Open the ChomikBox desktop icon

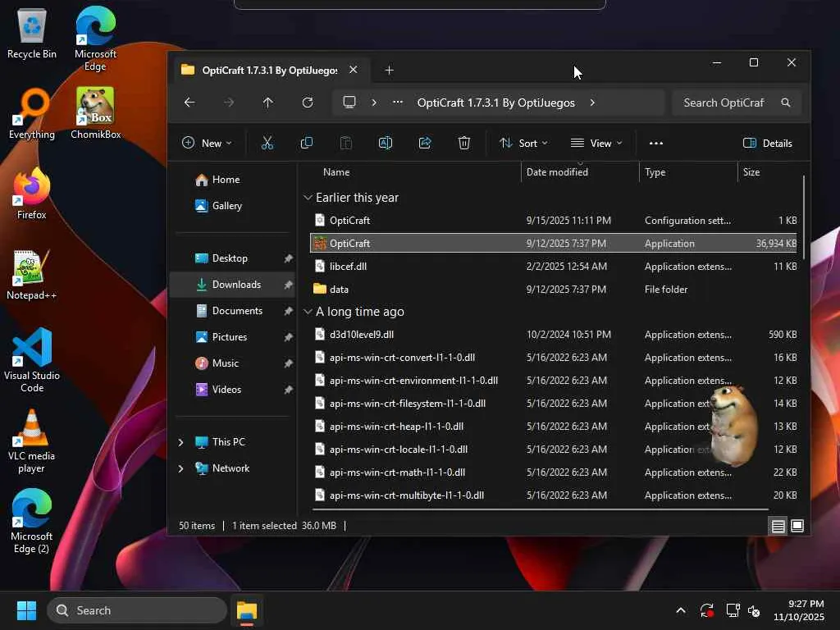coord(95,113)
